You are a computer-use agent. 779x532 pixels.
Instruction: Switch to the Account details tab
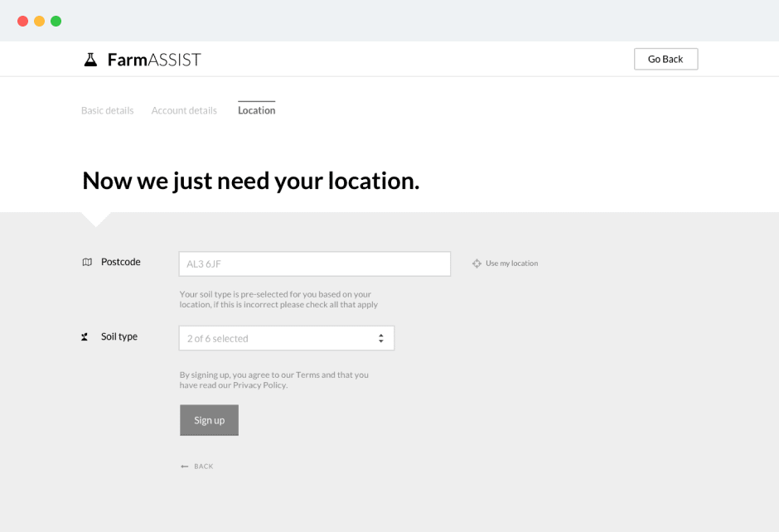[183, 109]
